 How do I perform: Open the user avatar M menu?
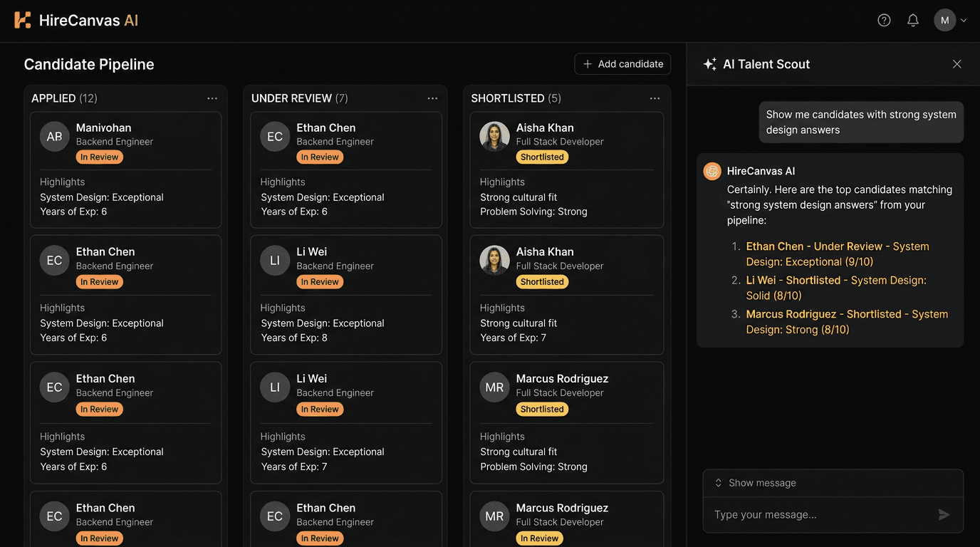(944, 20)
